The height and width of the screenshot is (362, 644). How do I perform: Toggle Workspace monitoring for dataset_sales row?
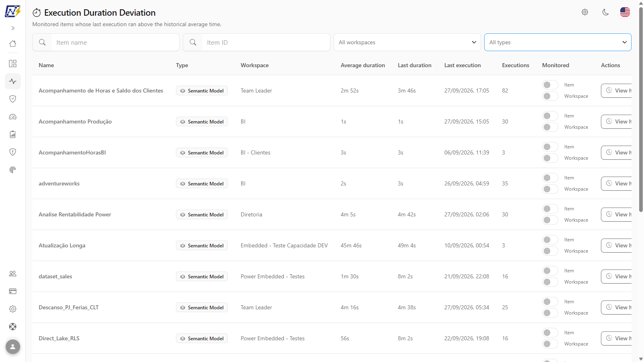(550, 282)
